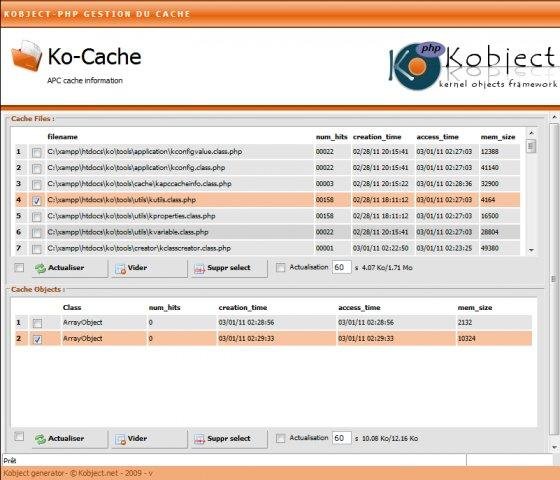The image size is (560, 480).
Task: Click Suppr select in the Cache Files panel
Action: click(x=229, y=268)
